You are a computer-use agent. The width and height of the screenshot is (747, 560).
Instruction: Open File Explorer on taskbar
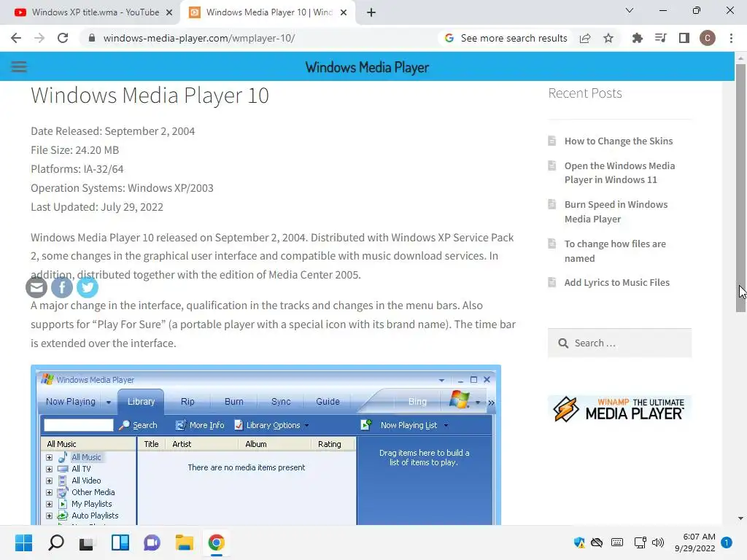pos(184,542)
